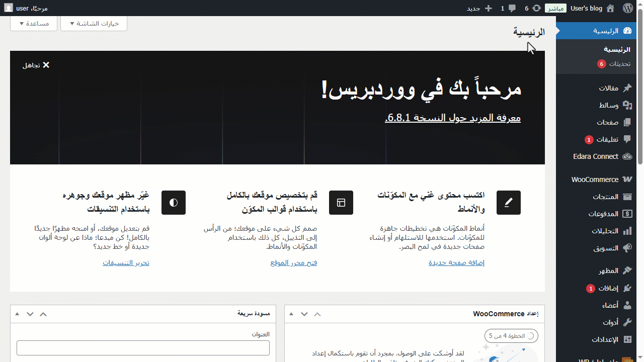Image resolution: width=644 pixels, height=362 pixels.
Task: Open the comments bubble icon in admin bar
Action: (512, 9)
